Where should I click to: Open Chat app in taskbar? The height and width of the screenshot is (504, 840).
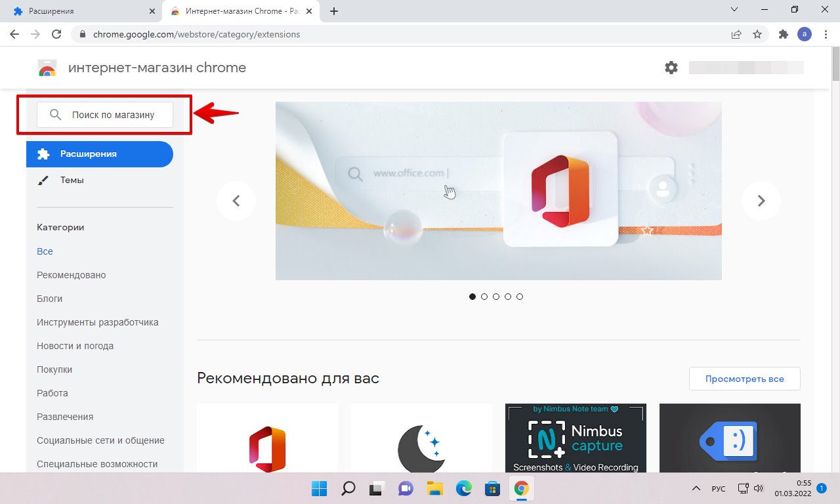(406, 488)
